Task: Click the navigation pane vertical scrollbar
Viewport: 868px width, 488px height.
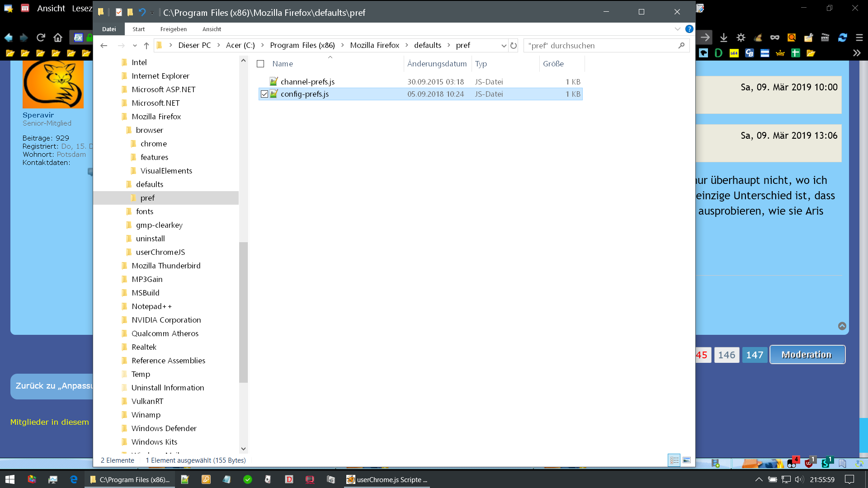Action: (243, 312)
